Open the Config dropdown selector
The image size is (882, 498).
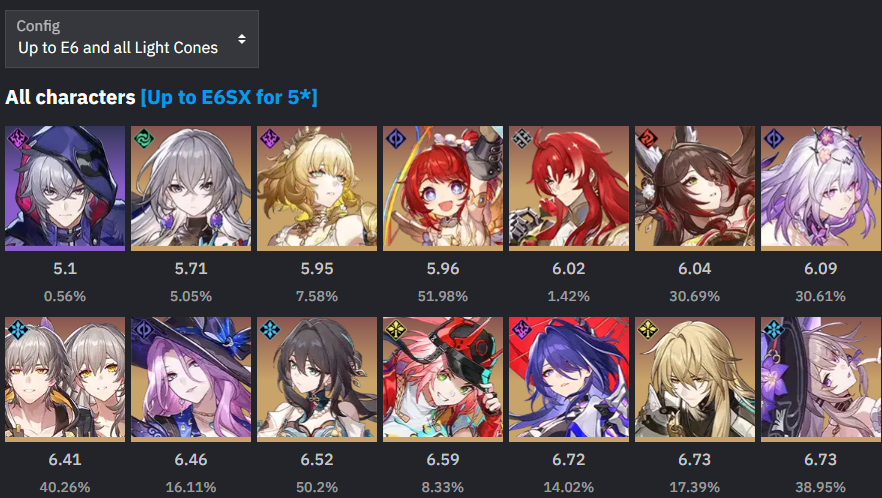click(132, 39)
